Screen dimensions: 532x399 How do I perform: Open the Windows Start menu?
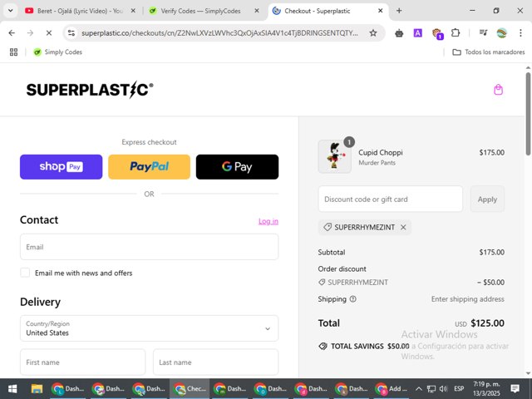tap(12, 389)
